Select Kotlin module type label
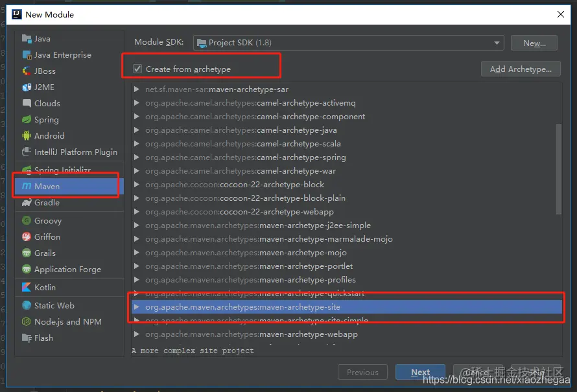This screenshot has width=577, height=392. click(x=45, y=287)
